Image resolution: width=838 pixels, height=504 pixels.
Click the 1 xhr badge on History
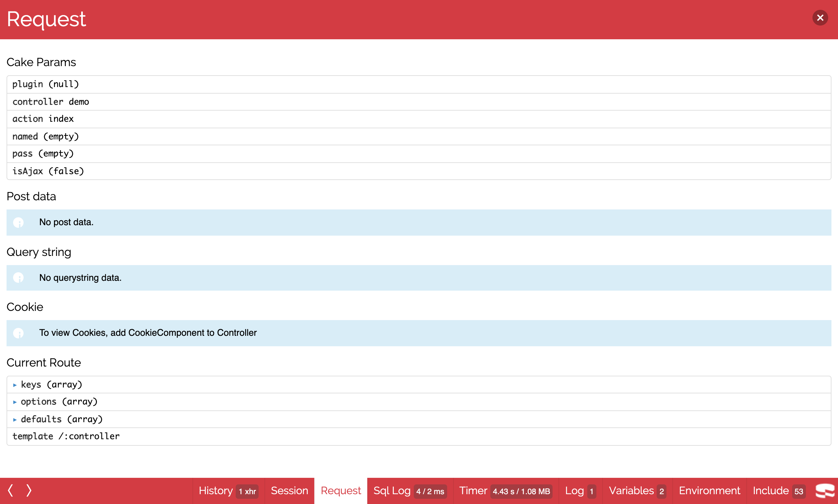point(247,492)
